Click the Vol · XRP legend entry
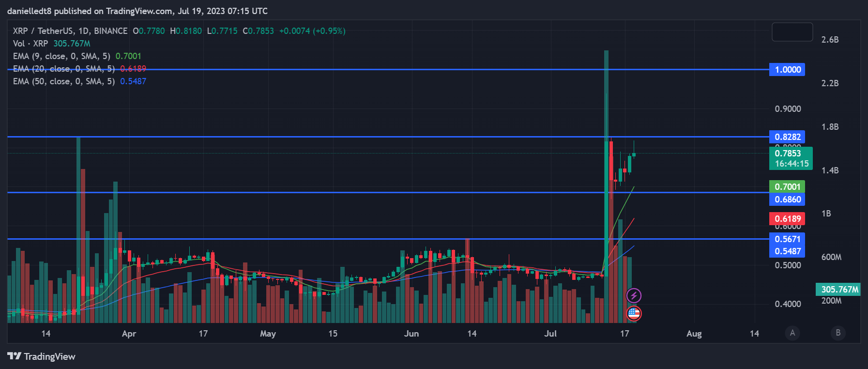This screenshot has height=369, width=868. click(x=51, y=44)
